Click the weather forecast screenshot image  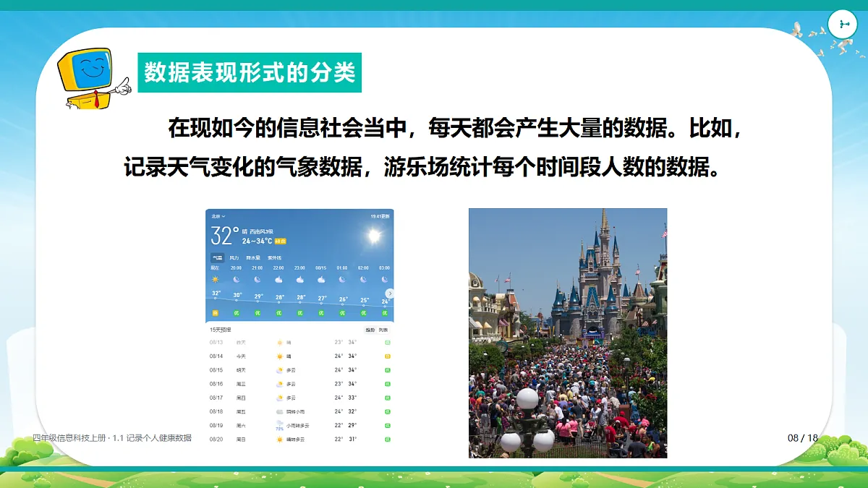[x=300, y=328]
